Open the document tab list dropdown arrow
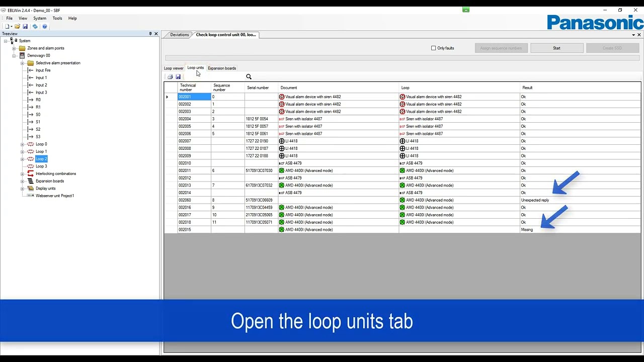This screenshot has width=644, height=362. click(x=633, y=35)
